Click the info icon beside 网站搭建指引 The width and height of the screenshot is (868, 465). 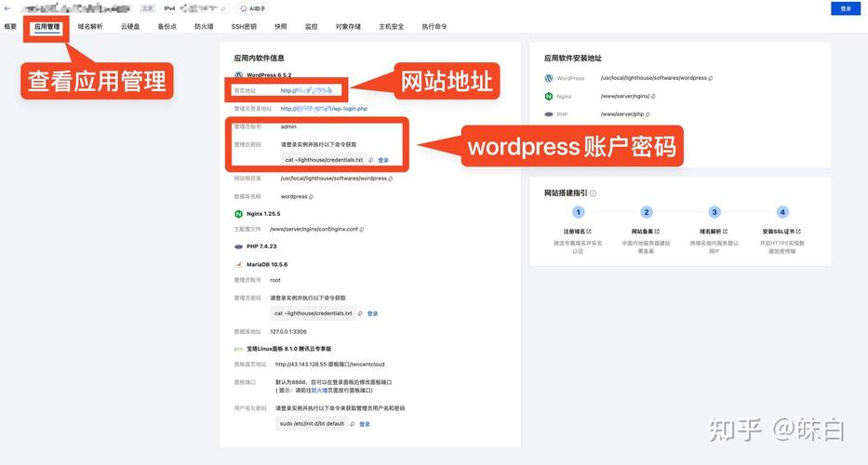click(594, 193)
